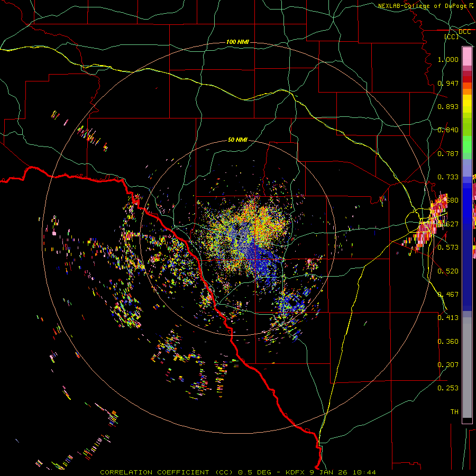Select the 0.307 scale value
This screenshot has width=476, height=476.
[x=448, y=365]
